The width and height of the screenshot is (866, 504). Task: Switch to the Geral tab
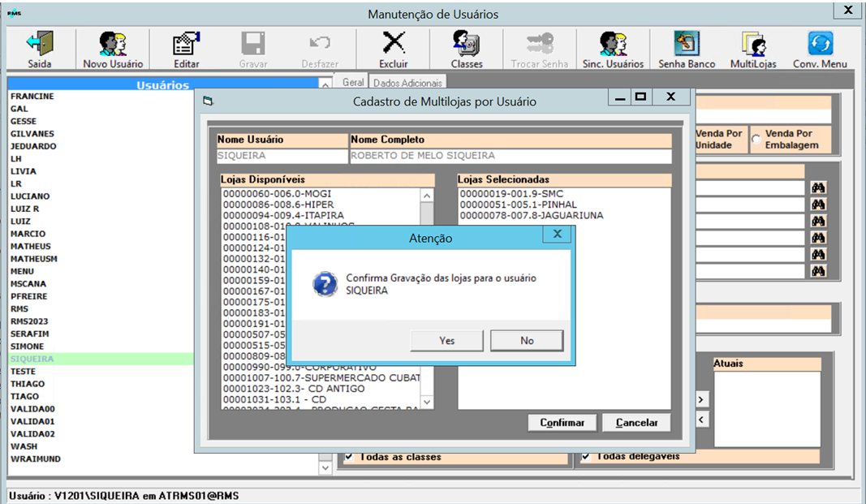coord(352,82)
